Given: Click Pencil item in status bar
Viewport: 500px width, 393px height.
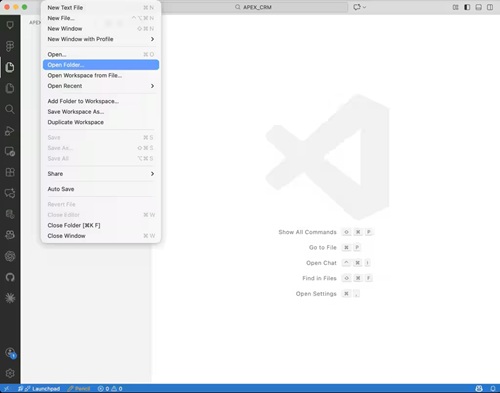Looking at the screenshot, I should pyautogui.click(x=79, y=389).
